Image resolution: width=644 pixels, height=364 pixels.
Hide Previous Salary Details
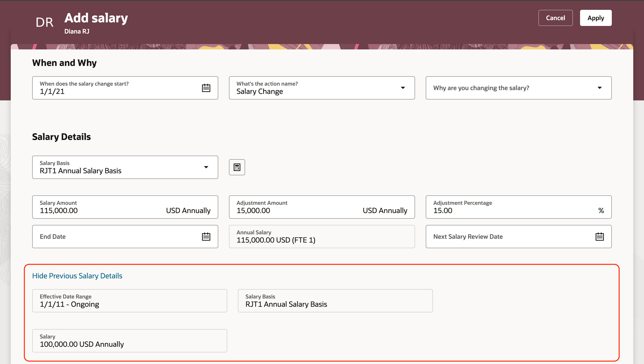77,276
